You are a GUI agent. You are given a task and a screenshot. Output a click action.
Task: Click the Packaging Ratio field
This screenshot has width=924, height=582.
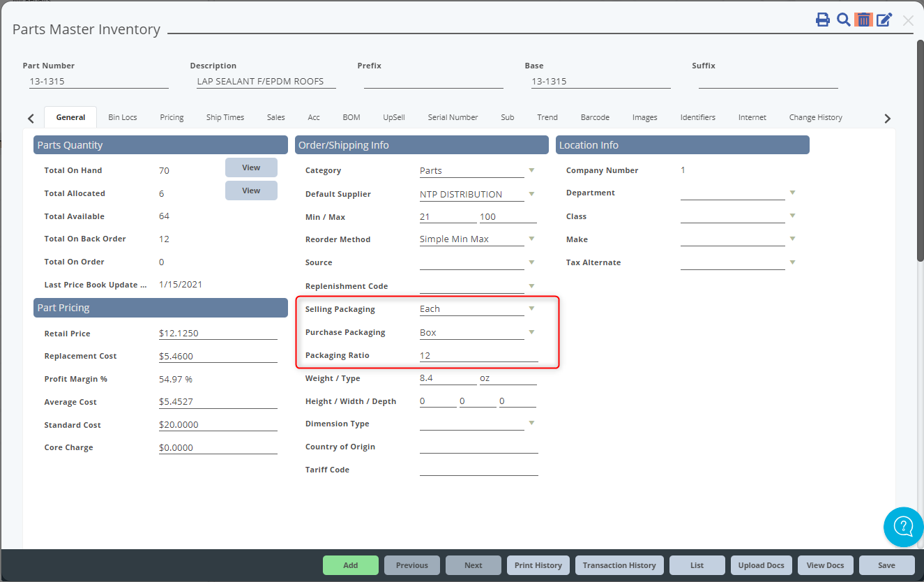tap(479, 355)
